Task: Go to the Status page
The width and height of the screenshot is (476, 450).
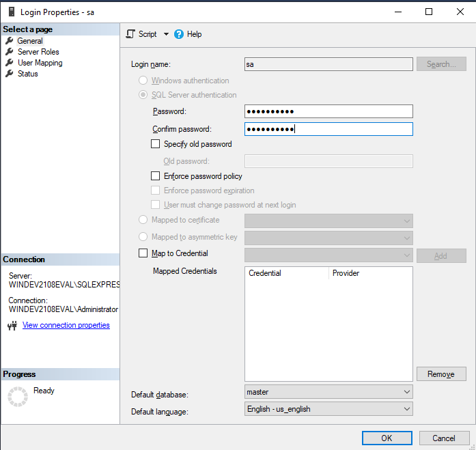Action: pos(27,74)
